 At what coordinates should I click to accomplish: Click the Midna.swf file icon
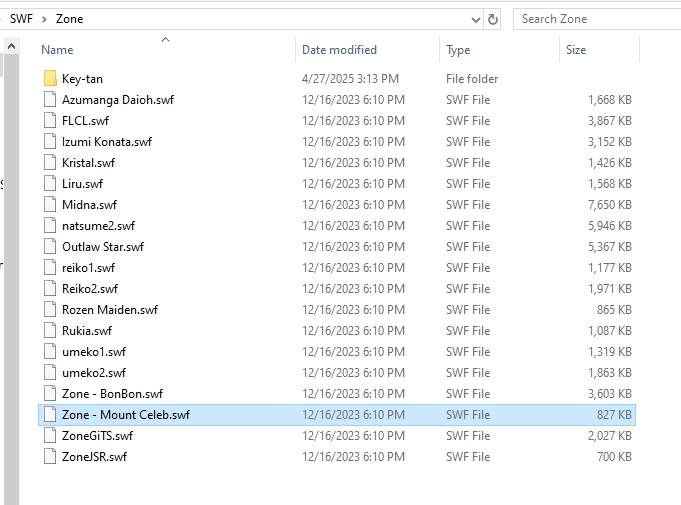click(x=50, y=205)
